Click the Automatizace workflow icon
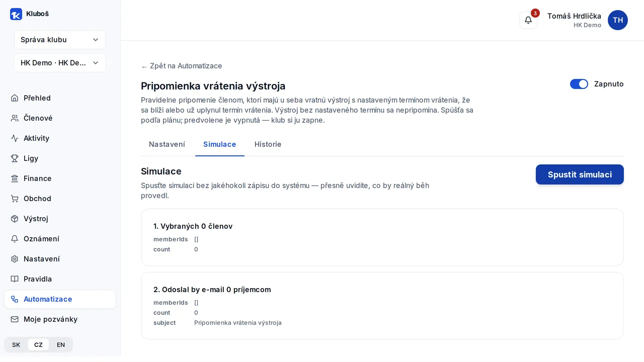This screenshot has width=644, height=362. pos(15,299)
